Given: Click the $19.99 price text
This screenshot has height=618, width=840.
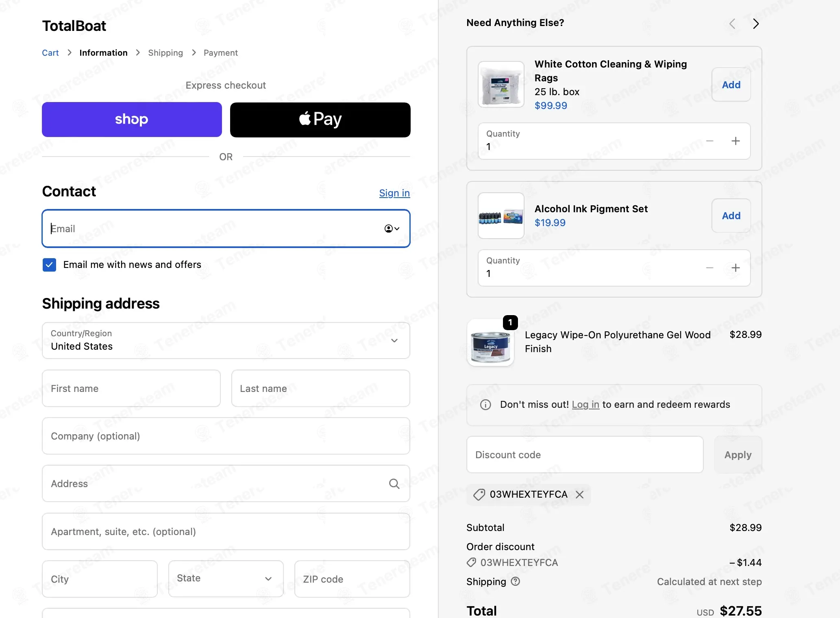Looking at the screenshot, I should point(550,223).
